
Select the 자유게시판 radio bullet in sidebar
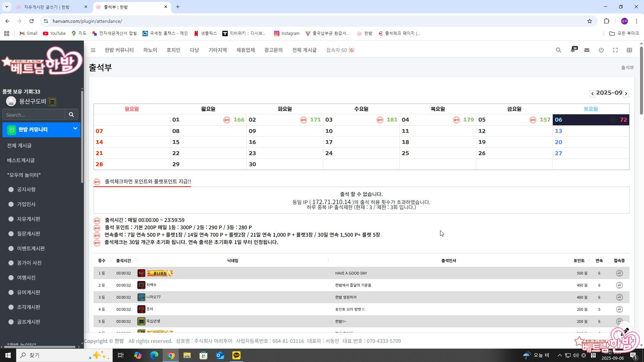pyautogui.click(x=11, y=219)
